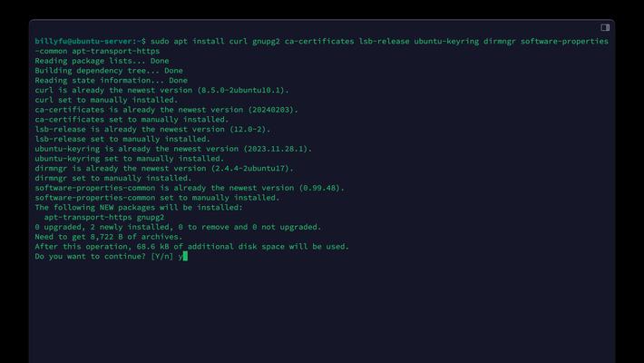Select the word 'sudo' in the command
The image size is (644, 363).
pyautogui.click(x=160, y=41)
